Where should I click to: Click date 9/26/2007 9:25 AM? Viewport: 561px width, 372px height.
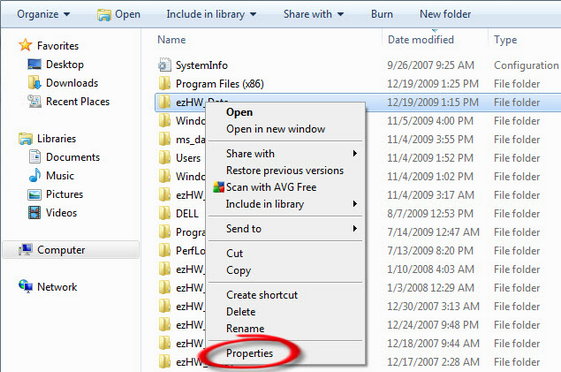coord(431,65)
